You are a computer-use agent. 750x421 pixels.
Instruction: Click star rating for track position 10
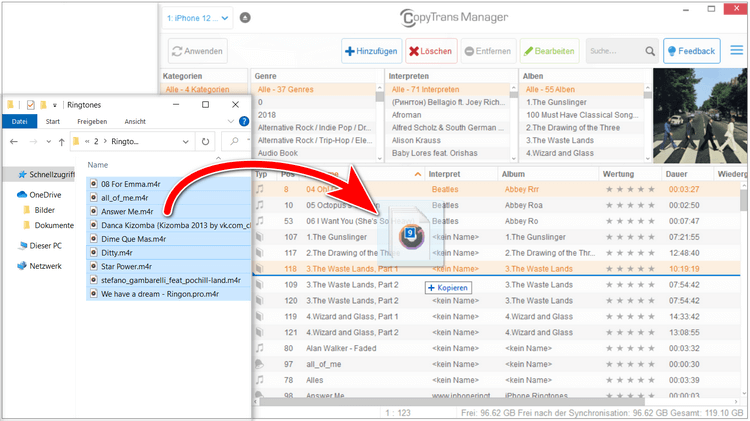click(630, 205)
